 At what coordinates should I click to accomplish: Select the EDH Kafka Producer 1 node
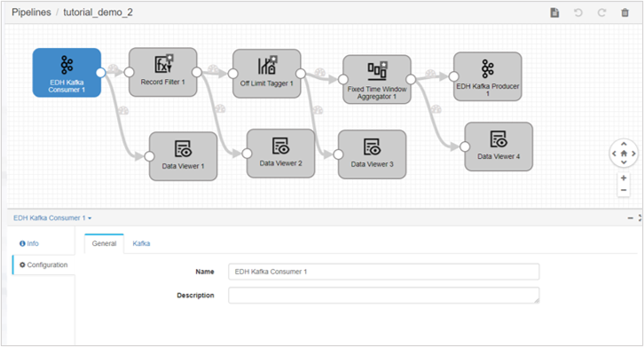[488, 76]
